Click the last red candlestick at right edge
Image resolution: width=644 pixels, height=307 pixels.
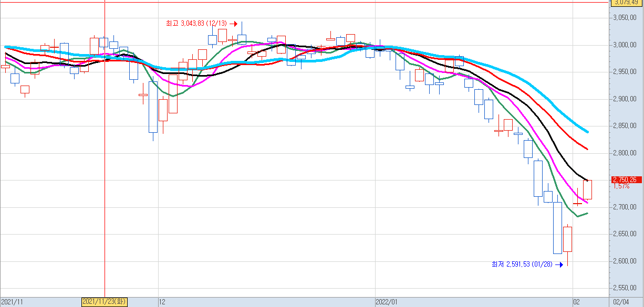point(587,189)
